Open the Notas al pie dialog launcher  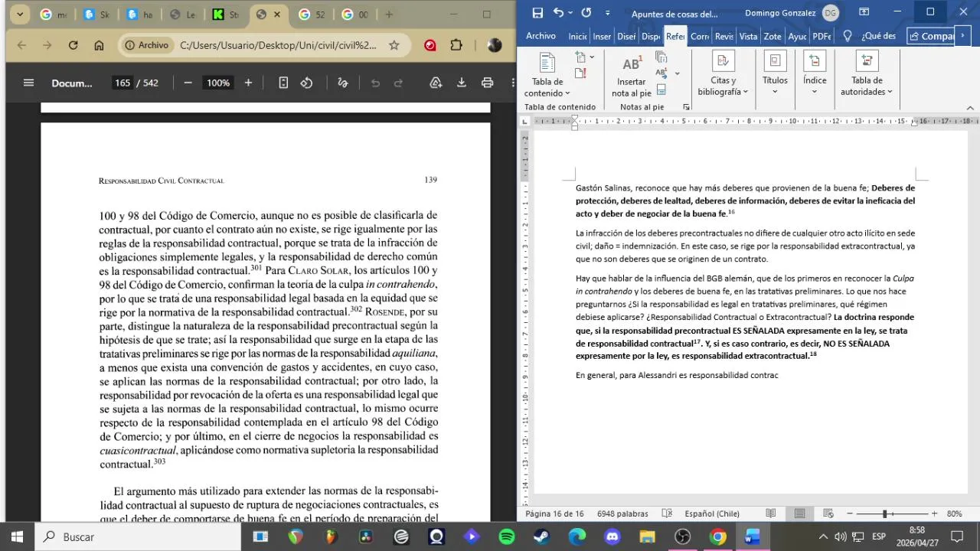click(x=686, y=107)
